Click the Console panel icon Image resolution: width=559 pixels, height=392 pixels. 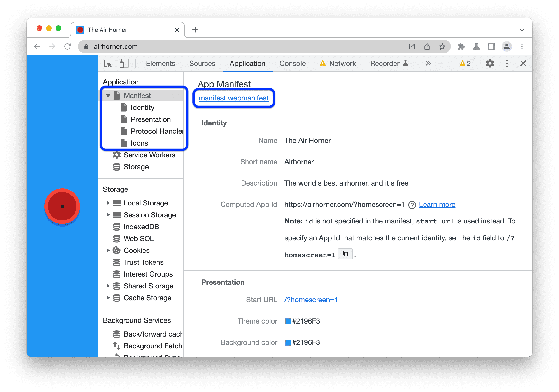coord(293,63)
